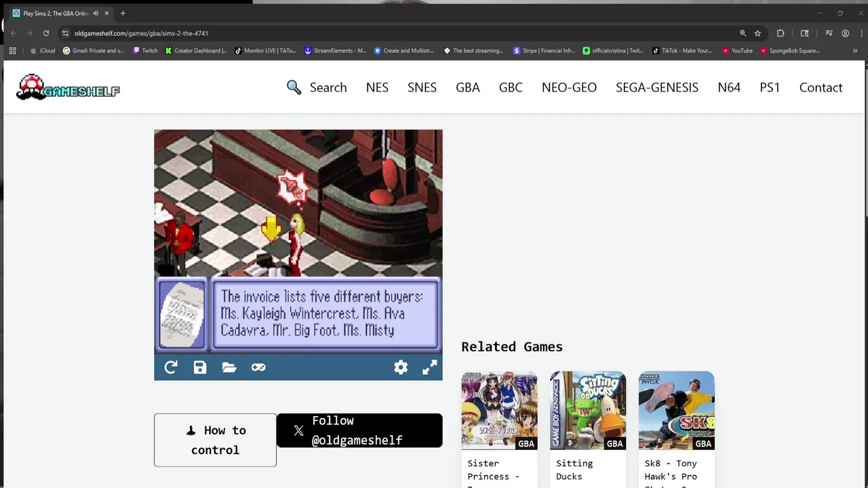Click the How to control button
The image size is (868, 488).
pos(215,440)
